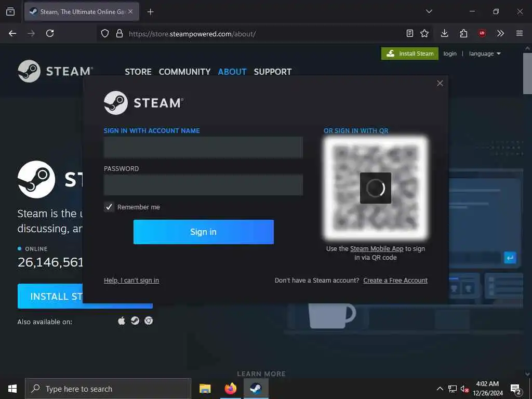Image resolution: width=532 pixels, height=399 pixels.
Task: Bookmark this page with the star icon
Action: [x=424, y=33]
